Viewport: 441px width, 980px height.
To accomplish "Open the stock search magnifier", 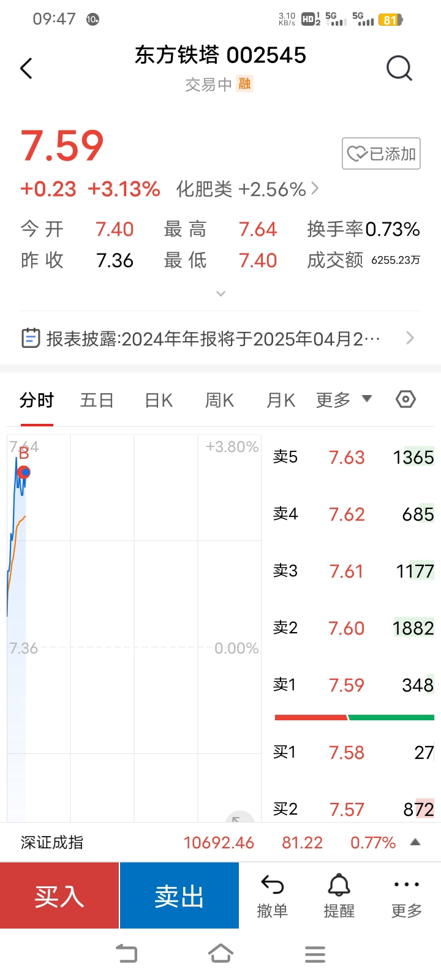I will click(399, 68).
